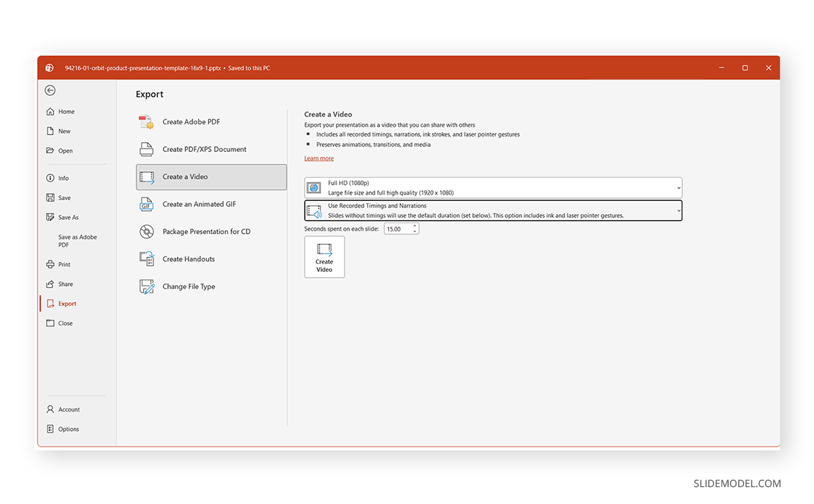The width and height of the screenshot is (814, 504).
Task: Choose Package Presentation for CD option
Action: coord(211,231)
